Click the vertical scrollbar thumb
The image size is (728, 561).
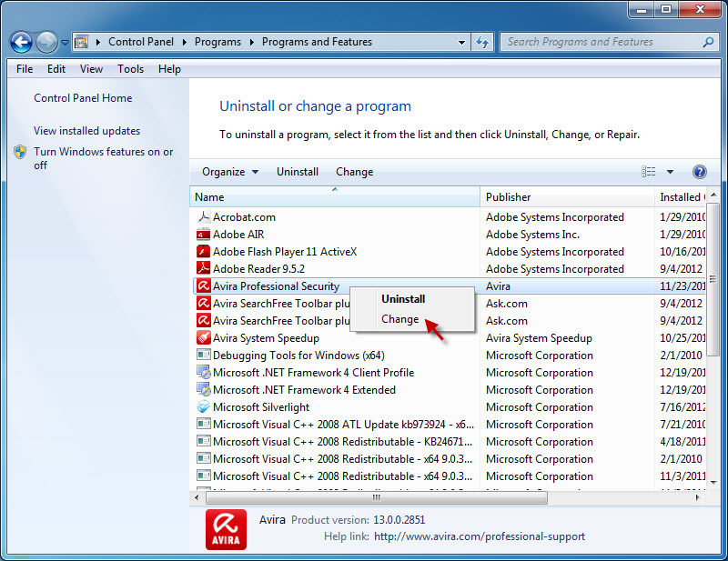click(713, 279)
